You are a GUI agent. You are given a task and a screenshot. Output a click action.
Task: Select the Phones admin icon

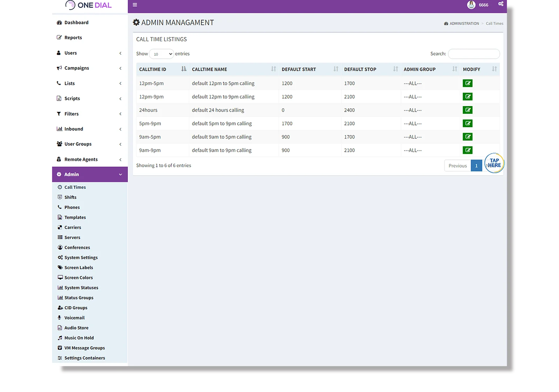pos(60,207)
